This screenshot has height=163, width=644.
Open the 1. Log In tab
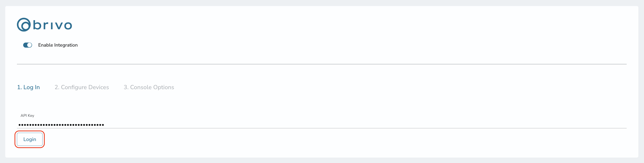point(28,87)
